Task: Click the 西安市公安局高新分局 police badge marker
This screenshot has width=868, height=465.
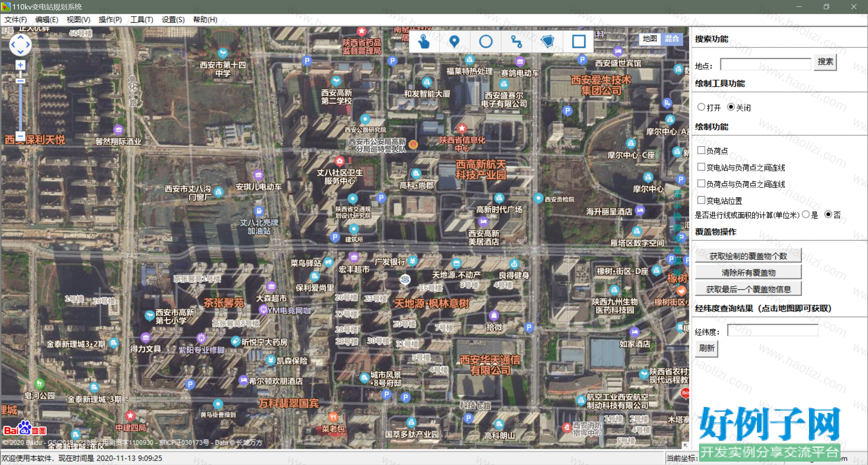Action: point(413,145)
